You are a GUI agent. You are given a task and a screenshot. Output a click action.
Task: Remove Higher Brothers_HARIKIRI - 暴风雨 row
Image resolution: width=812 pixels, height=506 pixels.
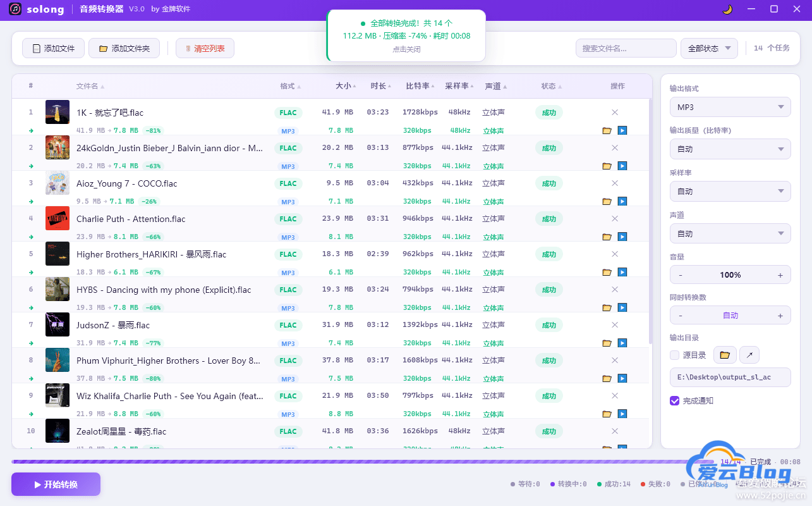click(615, 254)
